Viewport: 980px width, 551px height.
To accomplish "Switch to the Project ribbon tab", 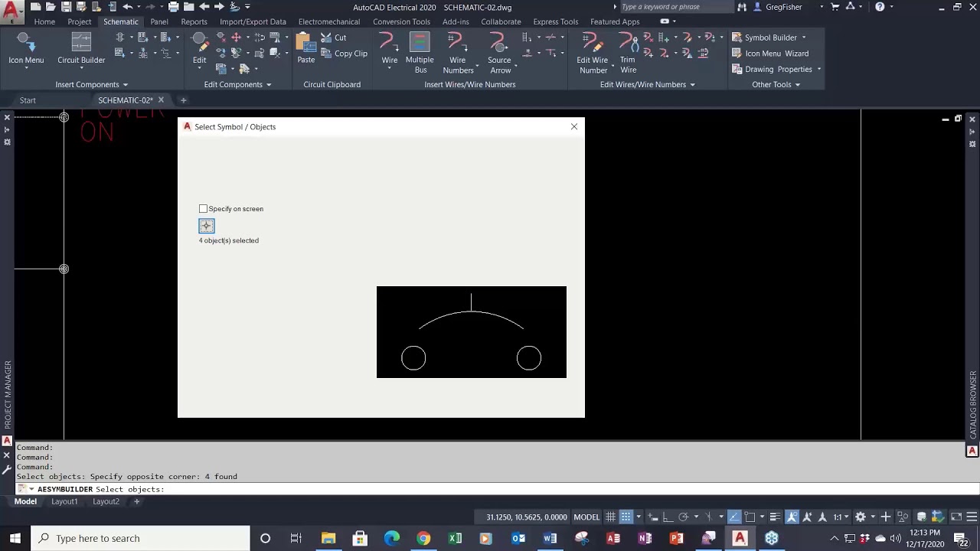I will pyautogui.click(x=79, y=21).
